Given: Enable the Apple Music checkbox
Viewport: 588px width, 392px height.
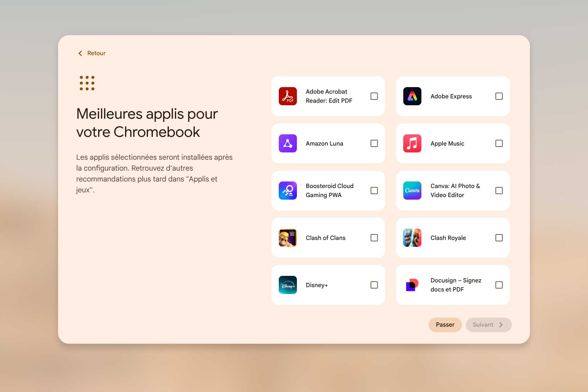Looking at the screenshot, I should (x=499, y=143).
